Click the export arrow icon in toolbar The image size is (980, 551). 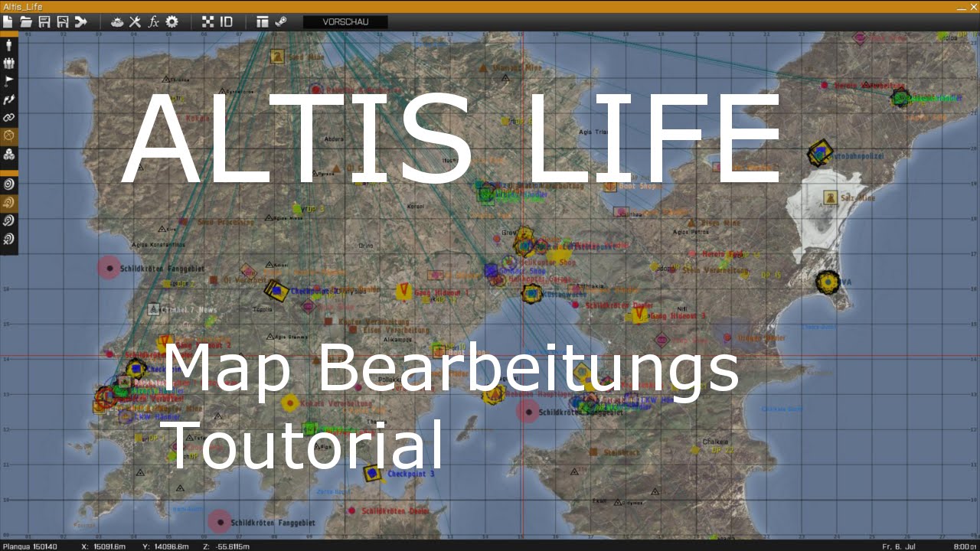tap(81, 21)
